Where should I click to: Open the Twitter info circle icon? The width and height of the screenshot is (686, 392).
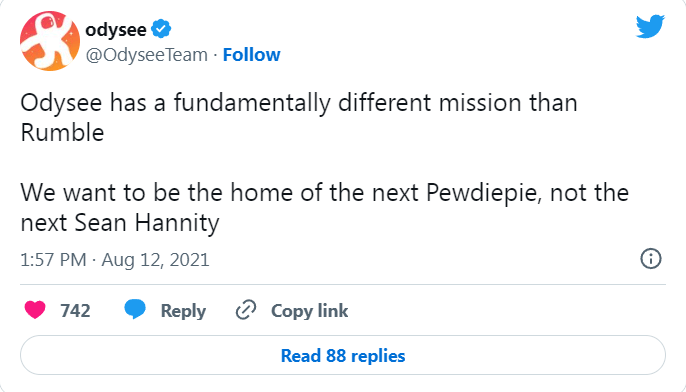651,259
